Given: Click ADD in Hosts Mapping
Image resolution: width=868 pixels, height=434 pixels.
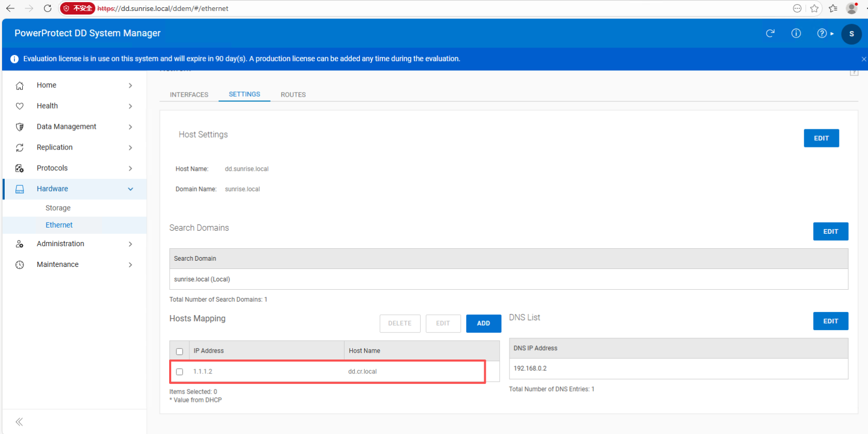Looking at the screenshot, I should coord(483,323).
